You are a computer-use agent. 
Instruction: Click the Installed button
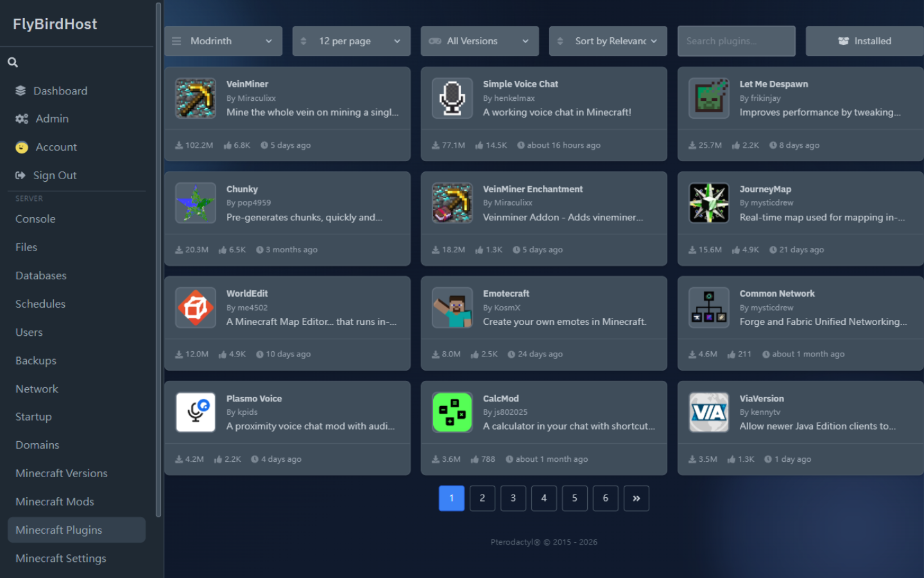tap(865, 41)
